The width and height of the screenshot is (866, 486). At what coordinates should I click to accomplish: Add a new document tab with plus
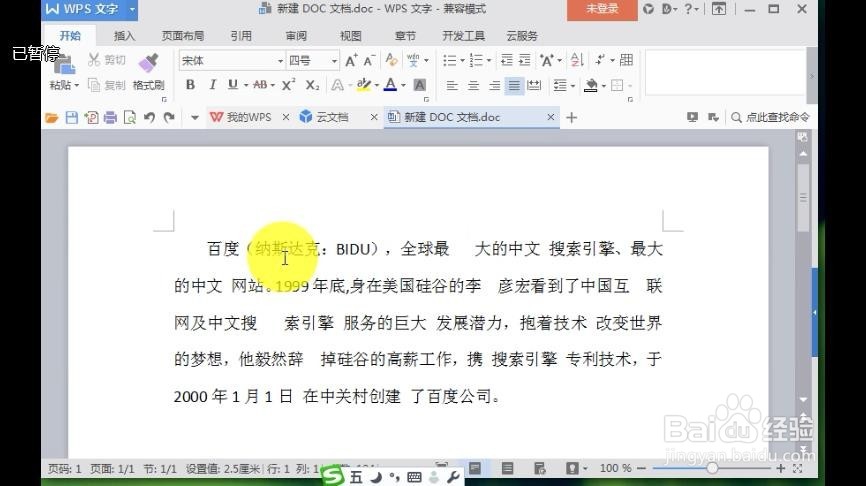click(x=572, y=117)
